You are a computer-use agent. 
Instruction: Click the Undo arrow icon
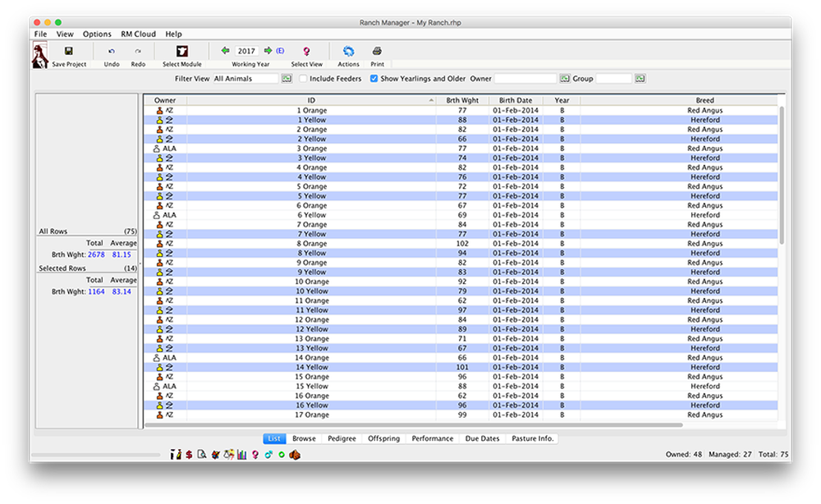(112, 51)
